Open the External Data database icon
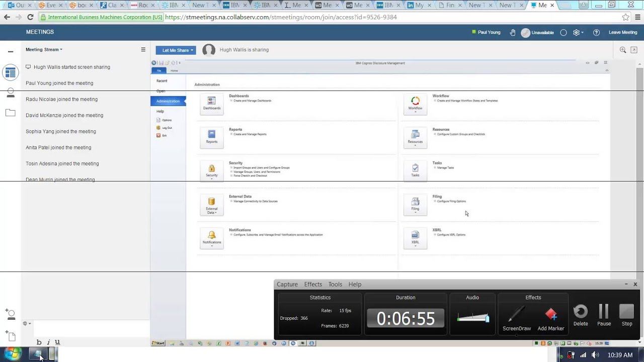 (212, 205)
